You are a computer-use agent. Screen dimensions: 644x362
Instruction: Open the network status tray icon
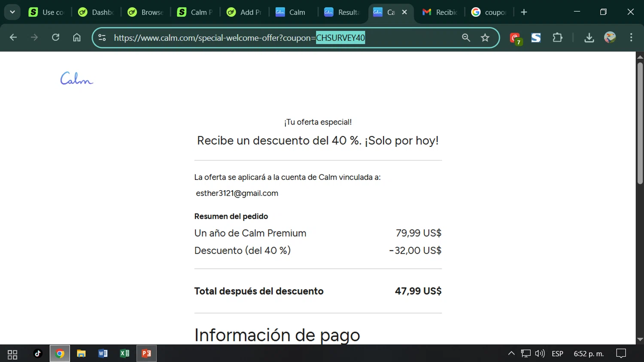tap(526, 353)
